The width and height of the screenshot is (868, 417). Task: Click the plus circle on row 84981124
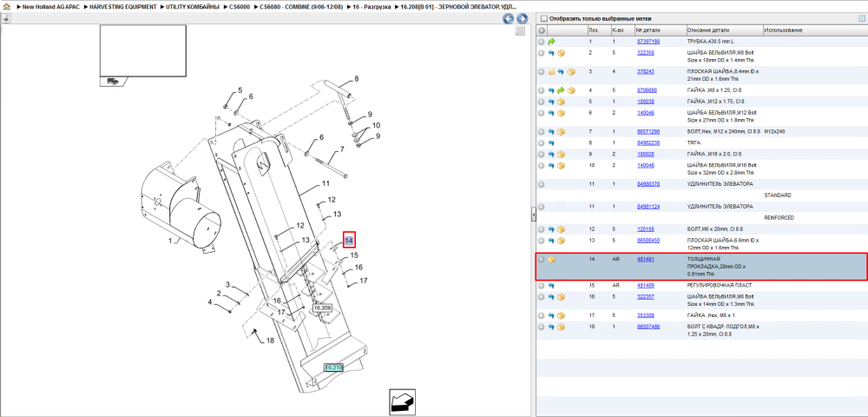[x=542, y=207]
